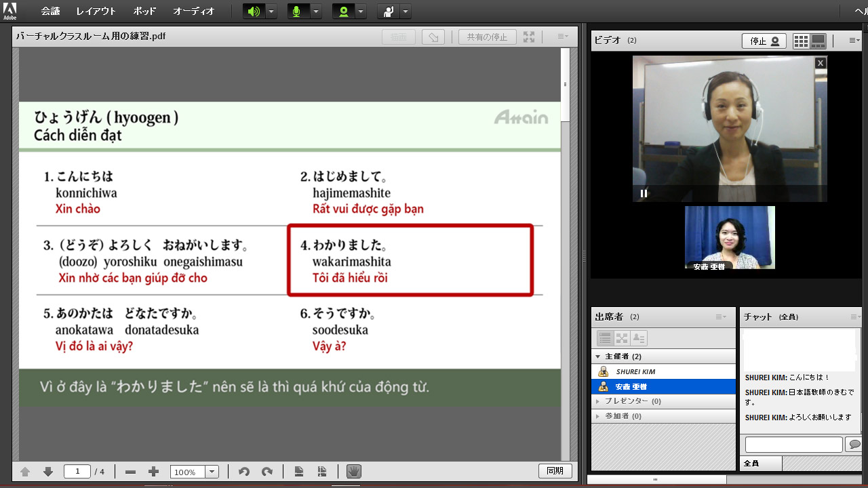Image resolution: width=868 pixels, height=488 pixels.
Task: Switch video pod to grid layout
Action: click(801, 41)
